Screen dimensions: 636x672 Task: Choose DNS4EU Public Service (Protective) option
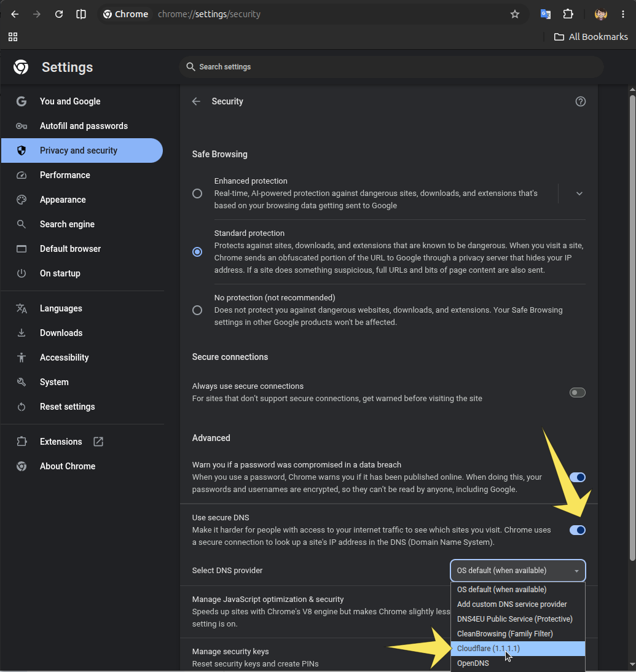pos(517,619)
